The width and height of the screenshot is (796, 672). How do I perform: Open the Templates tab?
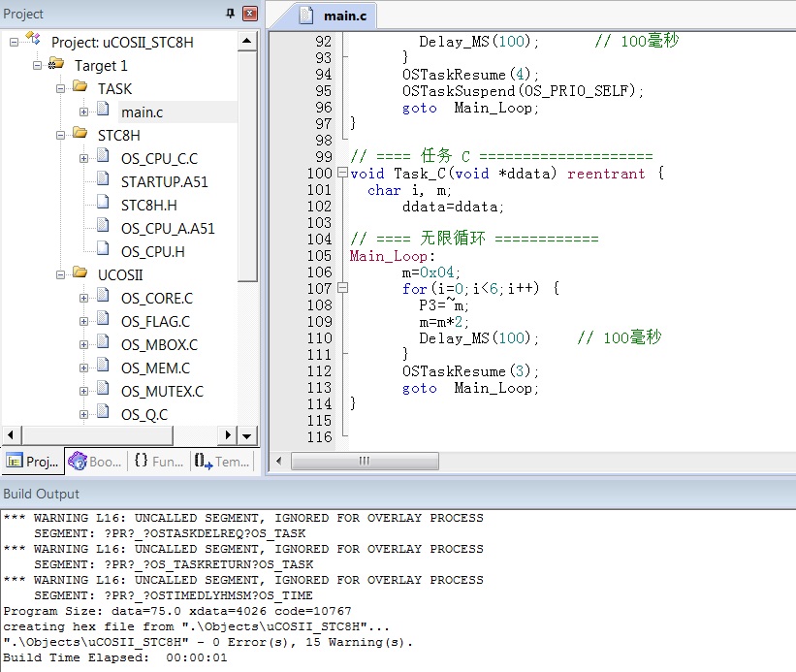pos(222,462)
